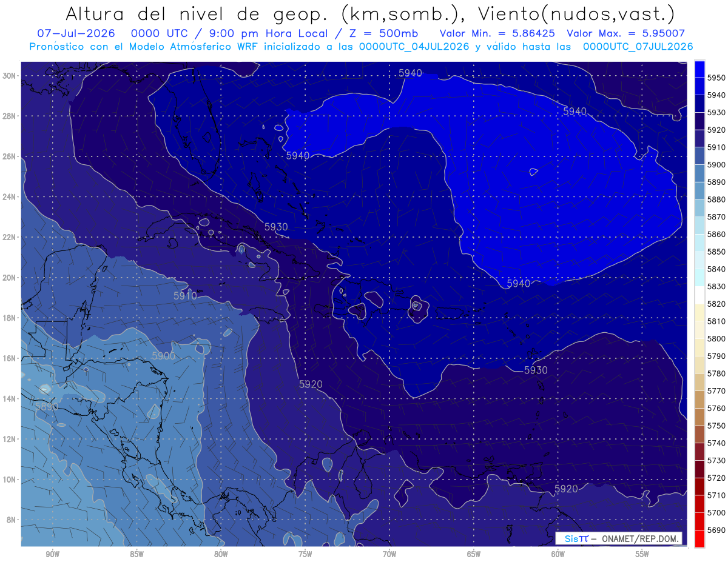Select the 80W longitude axis label

(221, 554)
